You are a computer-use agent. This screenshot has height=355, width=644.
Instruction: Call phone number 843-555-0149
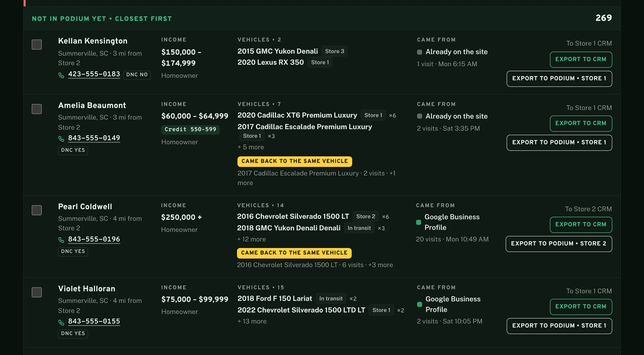pyautogui.click(x=94, y=138)
